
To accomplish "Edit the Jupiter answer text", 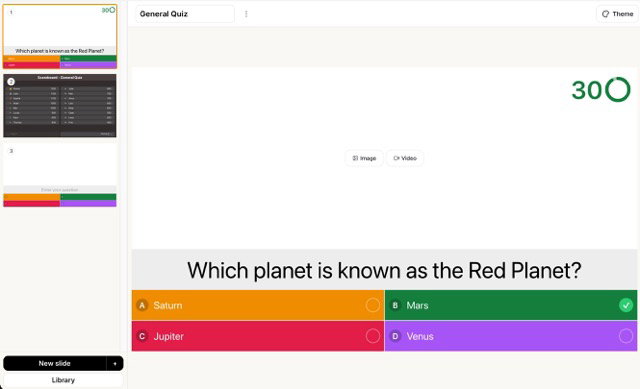I will click(169, 336).
